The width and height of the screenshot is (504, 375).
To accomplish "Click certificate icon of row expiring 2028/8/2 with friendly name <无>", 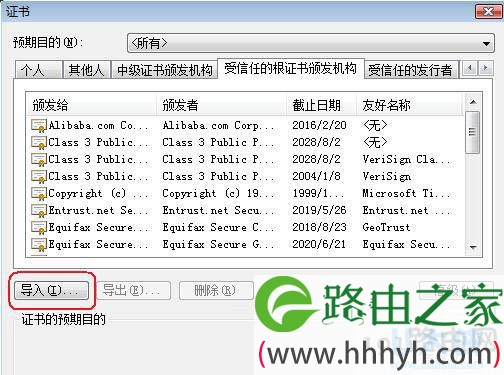I will pyautogui.click(x=38, y=143).
